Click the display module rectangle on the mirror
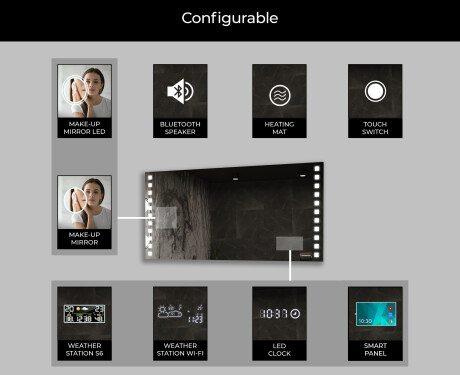The height and width of the screenshot is (375, 460). pos(289,243)
